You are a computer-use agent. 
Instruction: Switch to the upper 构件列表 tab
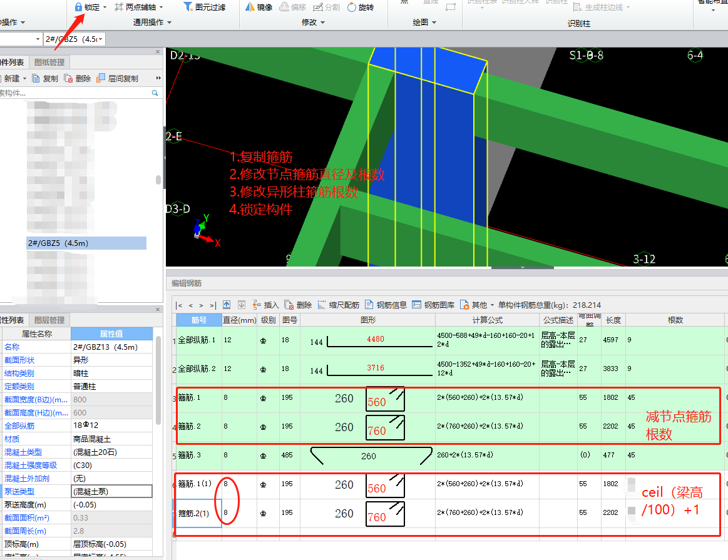point(12,62)
